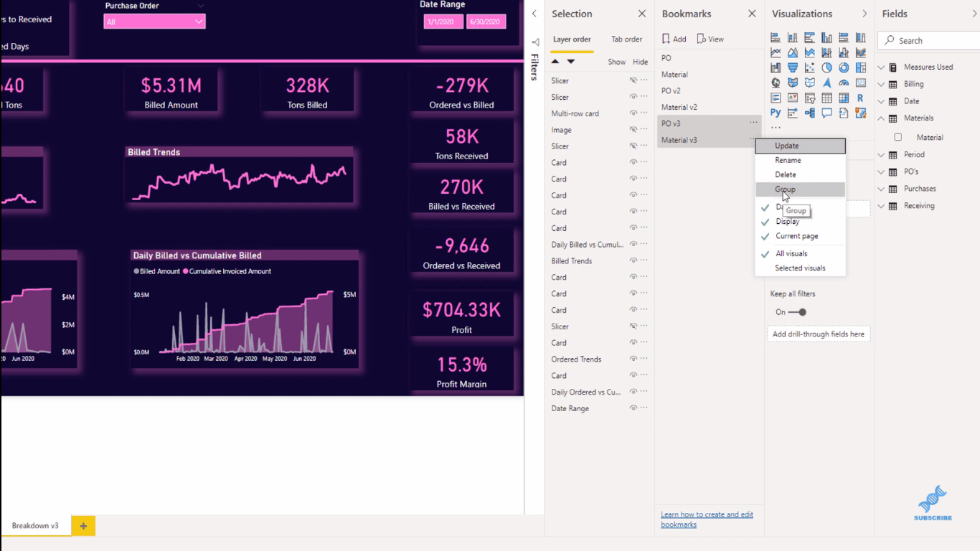Toggle Current page option in context menu
The height and width of the screenshot is (551, 980).
click(800, 236)
